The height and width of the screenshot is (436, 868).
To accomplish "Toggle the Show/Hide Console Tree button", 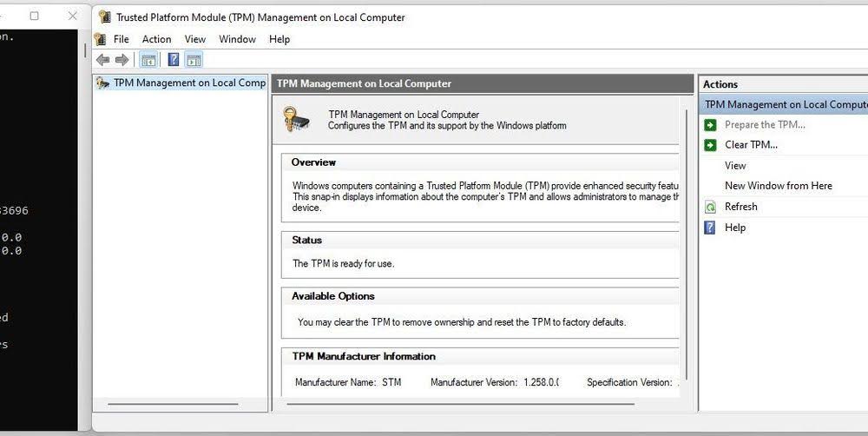I will 148,60.
